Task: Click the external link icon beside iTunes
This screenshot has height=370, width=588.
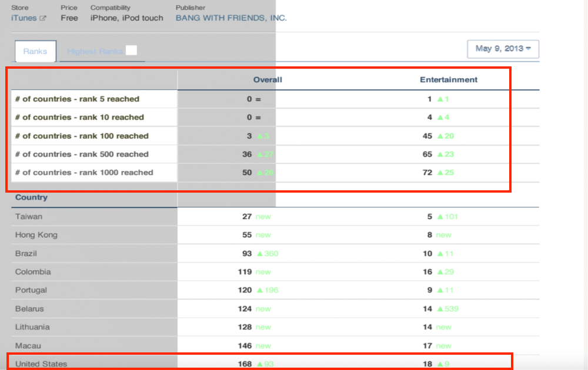Action: [42, 18]
